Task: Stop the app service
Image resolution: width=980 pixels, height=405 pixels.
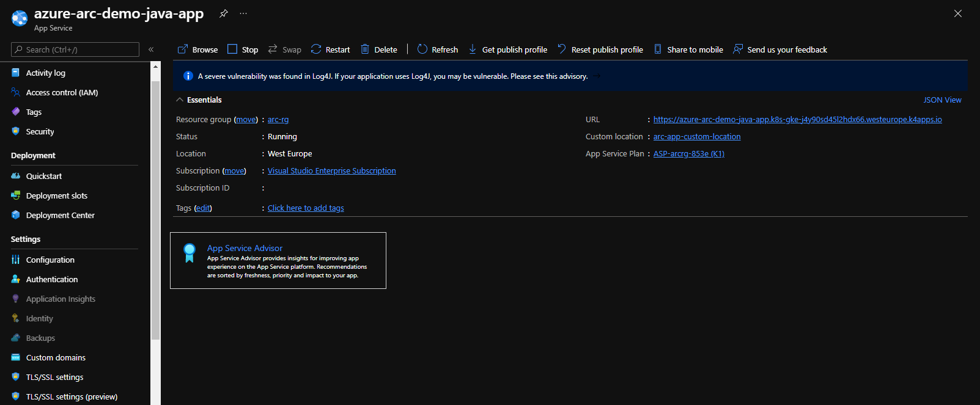Action: tap(243, 49)
